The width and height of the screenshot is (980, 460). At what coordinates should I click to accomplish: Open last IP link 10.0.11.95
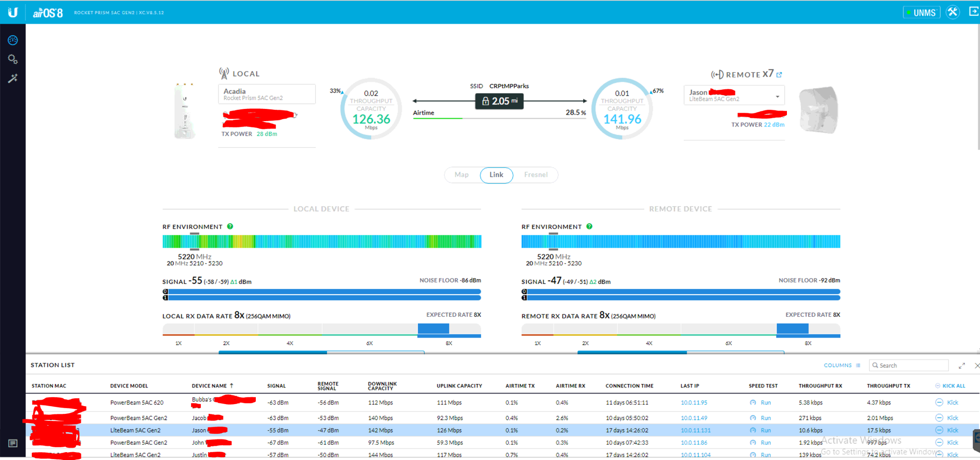click(x=694, y=403)
